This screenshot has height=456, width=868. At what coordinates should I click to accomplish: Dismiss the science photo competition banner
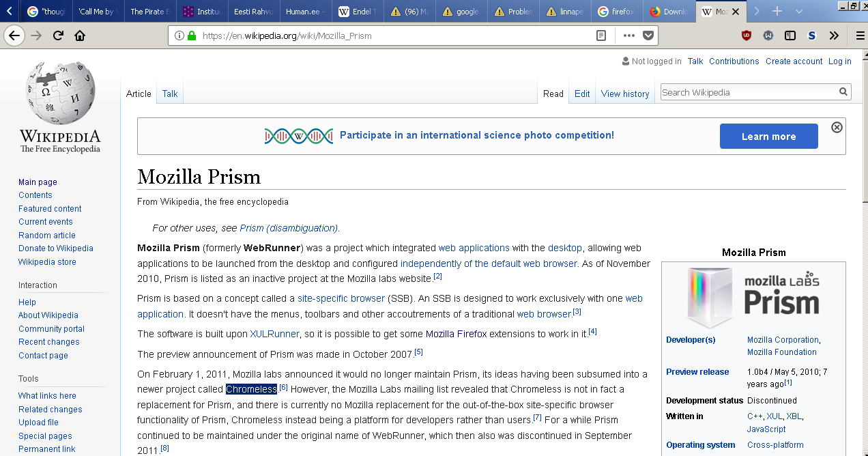[837, 127]
